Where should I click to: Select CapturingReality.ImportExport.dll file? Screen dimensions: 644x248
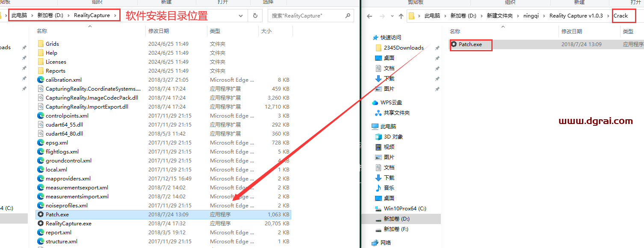pyautogui.click(x=87, y=106)
